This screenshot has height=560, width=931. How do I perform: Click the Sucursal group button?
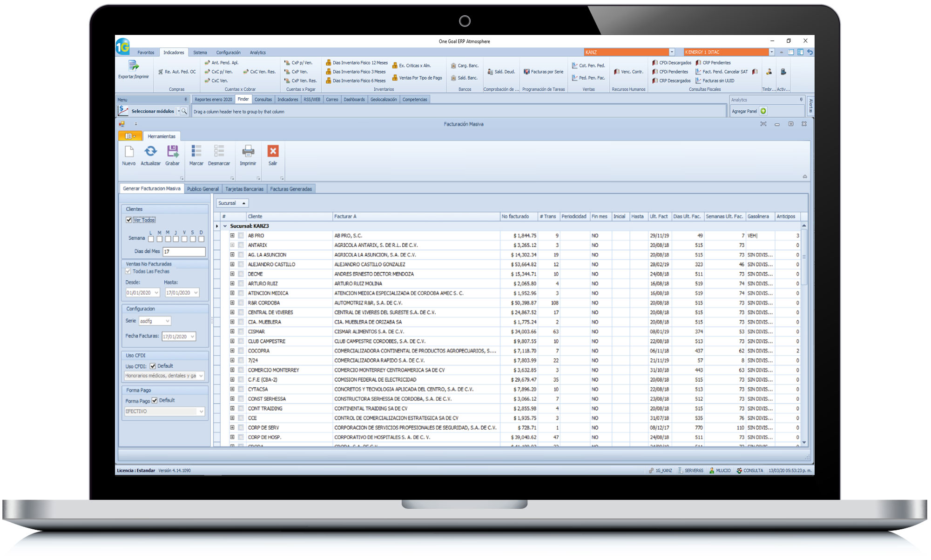[x=232, y=203]
